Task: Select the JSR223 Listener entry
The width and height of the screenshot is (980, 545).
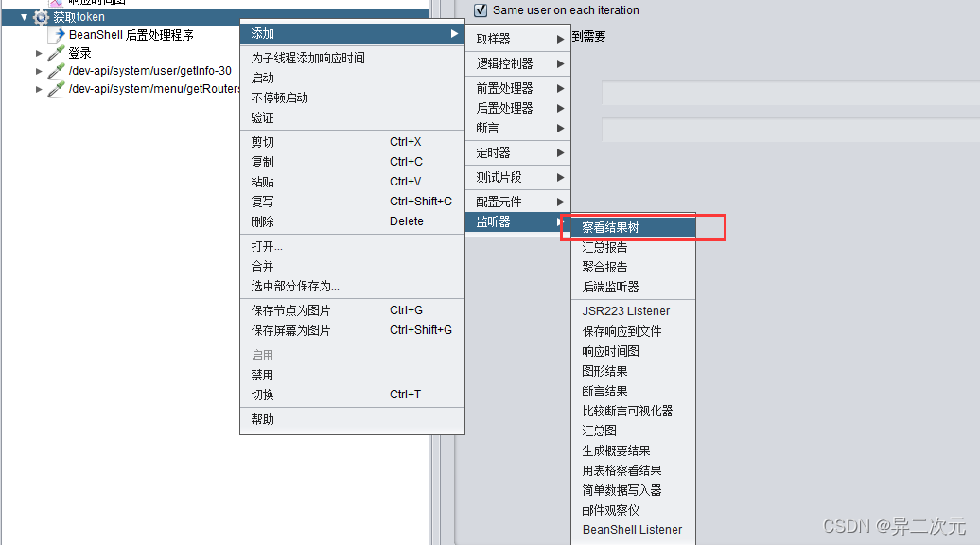Action: click(624, 310)
